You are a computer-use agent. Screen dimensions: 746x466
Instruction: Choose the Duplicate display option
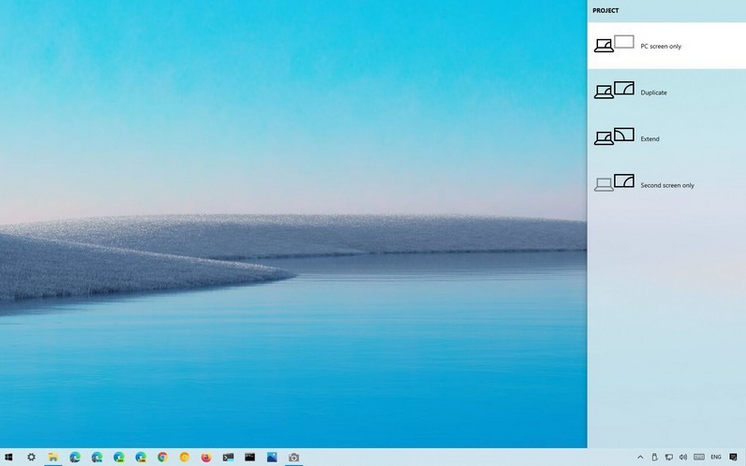tap(666, 92)
